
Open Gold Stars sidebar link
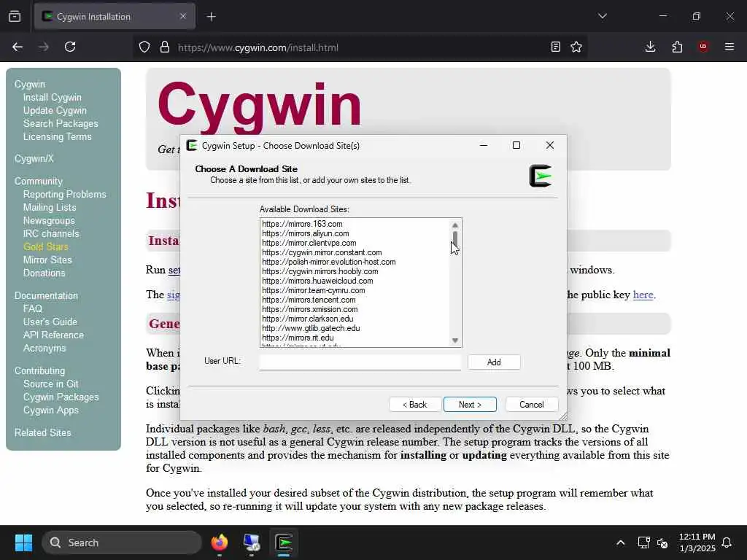coord(46,246)
